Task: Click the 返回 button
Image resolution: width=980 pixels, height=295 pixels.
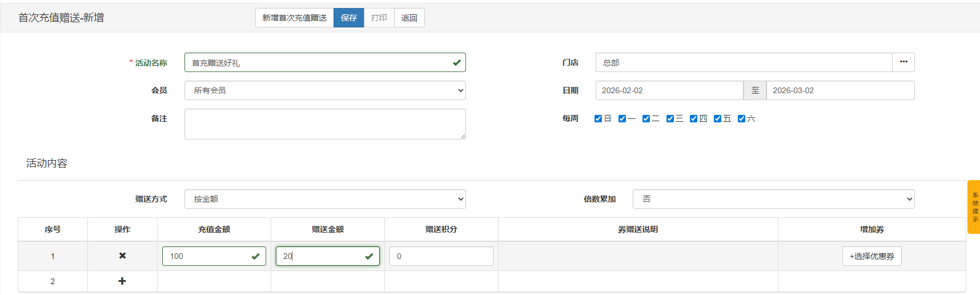Action: click(409, 18)
